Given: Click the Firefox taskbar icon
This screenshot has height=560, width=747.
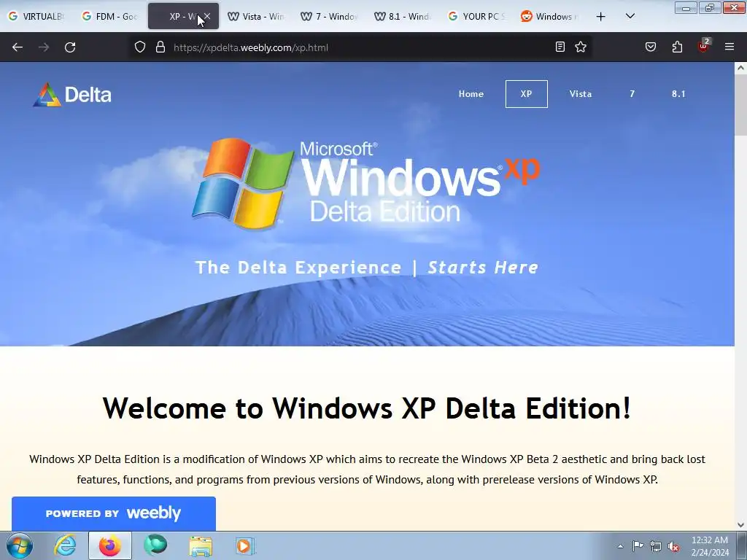Looking at the screenshot, I should coord(110,545).
